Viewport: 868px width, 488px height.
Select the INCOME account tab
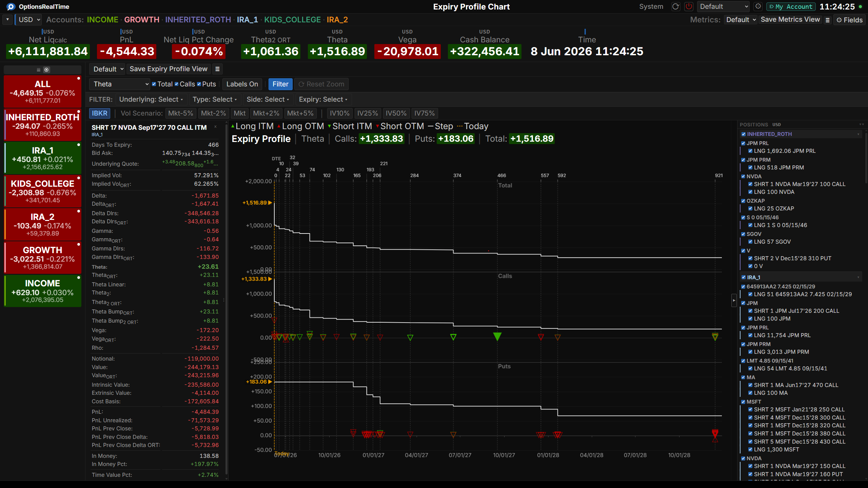click(103, 20)
